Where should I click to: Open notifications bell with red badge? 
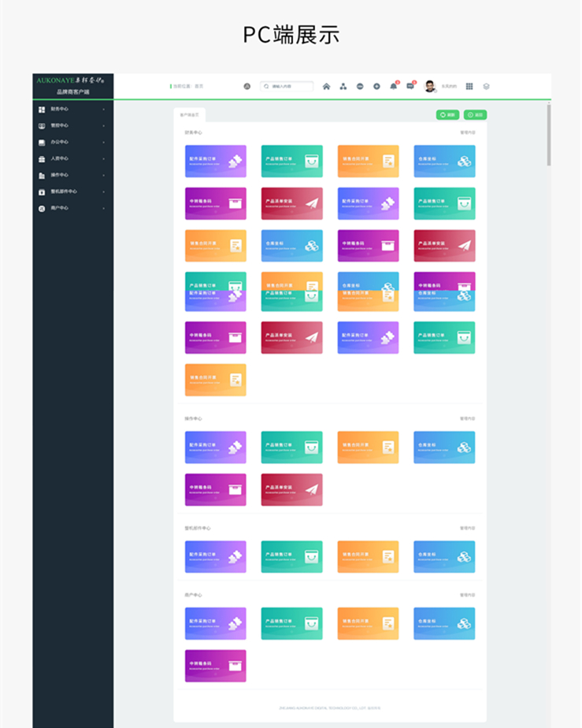(x=394, y=86)
